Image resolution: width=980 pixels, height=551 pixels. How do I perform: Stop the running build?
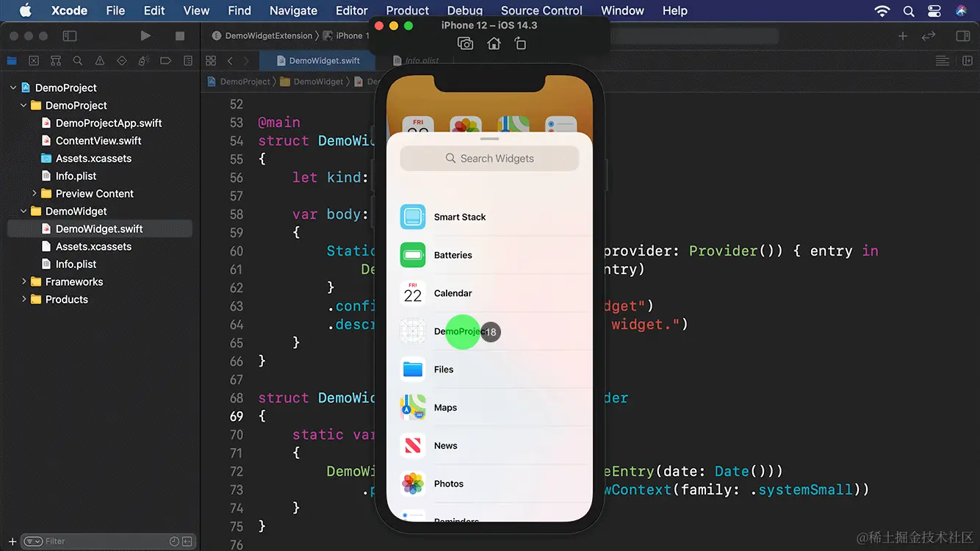180,35
